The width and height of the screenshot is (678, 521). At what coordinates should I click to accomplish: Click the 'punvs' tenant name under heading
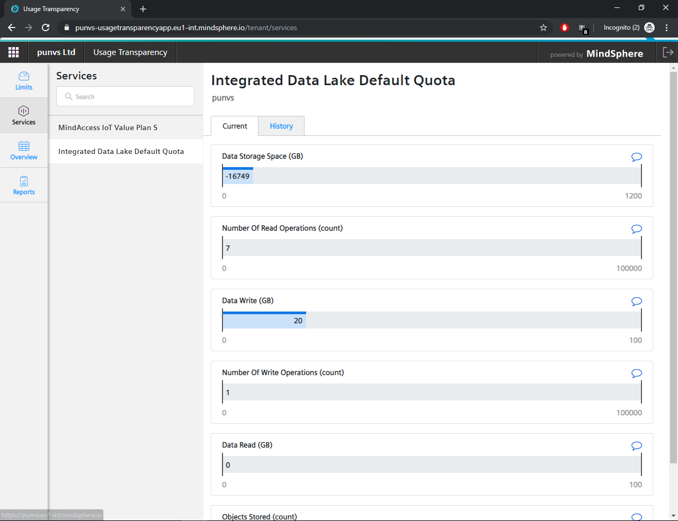[223, 98]
